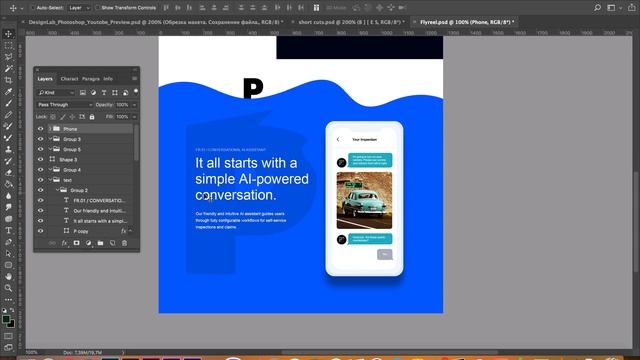Open the search icon in options bar
This screenshot has height=360, width=640.
tap(597, 7)
